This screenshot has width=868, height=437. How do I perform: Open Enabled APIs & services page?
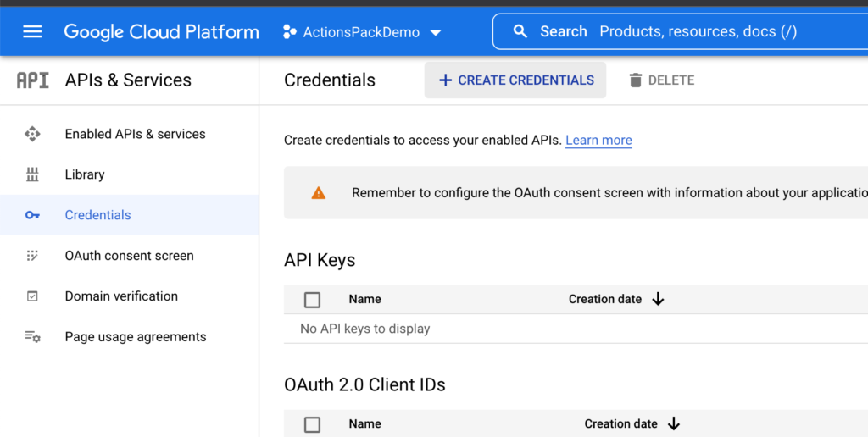tap(135, 134)
